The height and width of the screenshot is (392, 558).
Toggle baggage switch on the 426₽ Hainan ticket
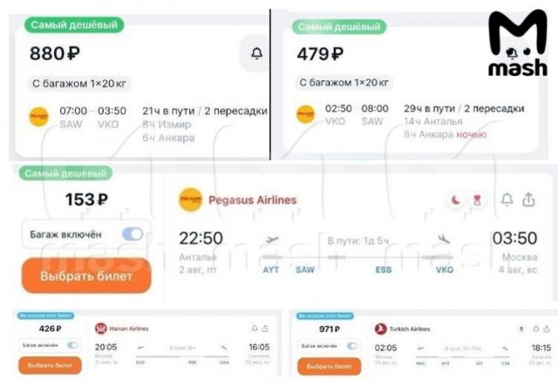pyautogui.click(x=71, y=346)
